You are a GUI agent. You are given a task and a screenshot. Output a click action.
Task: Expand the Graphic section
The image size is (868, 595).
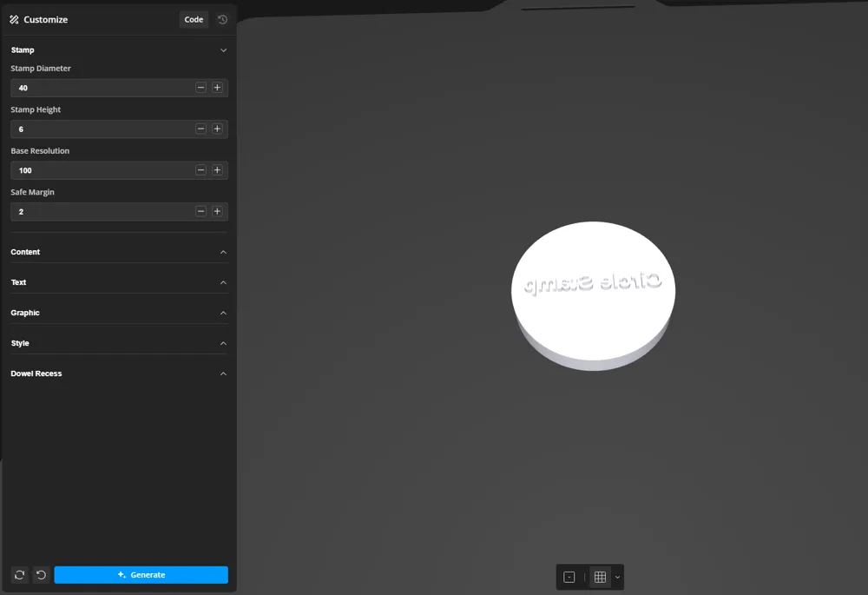[119, 313]
